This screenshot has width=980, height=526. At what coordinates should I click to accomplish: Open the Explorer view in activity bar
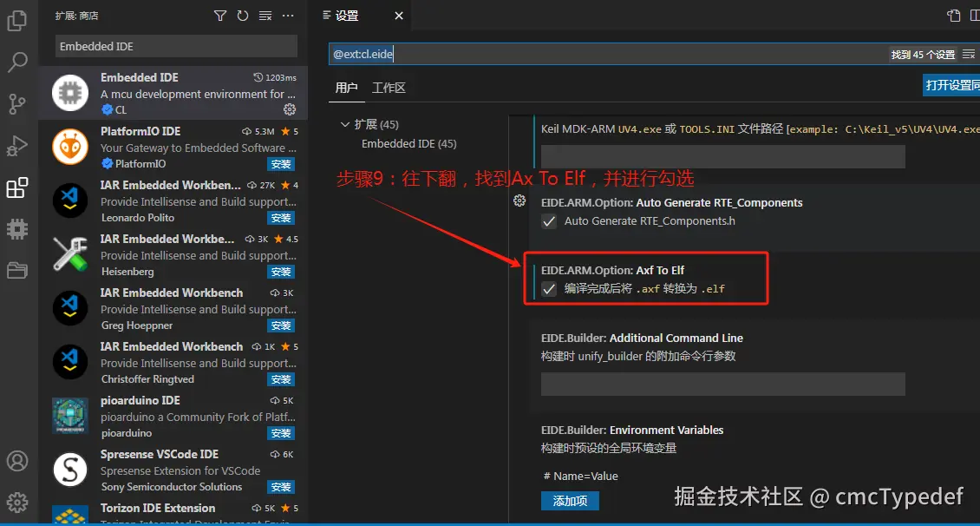16,21
